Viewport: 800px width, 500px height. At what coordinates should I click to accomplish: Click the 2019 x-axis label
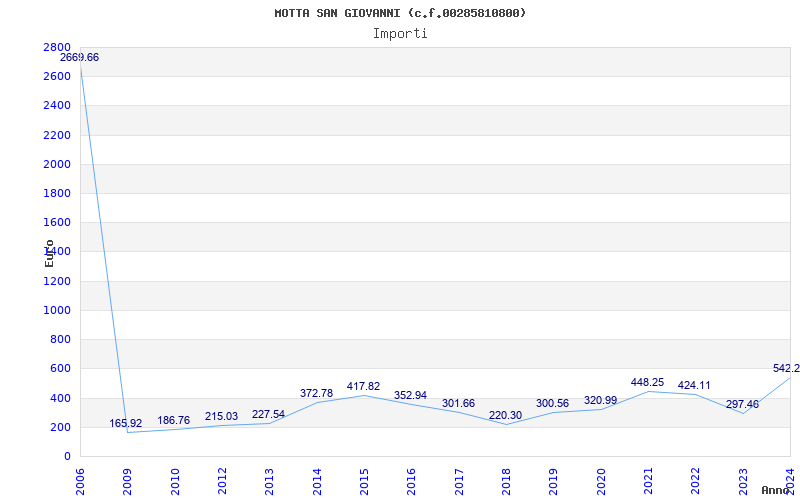(x=553, y=482)
